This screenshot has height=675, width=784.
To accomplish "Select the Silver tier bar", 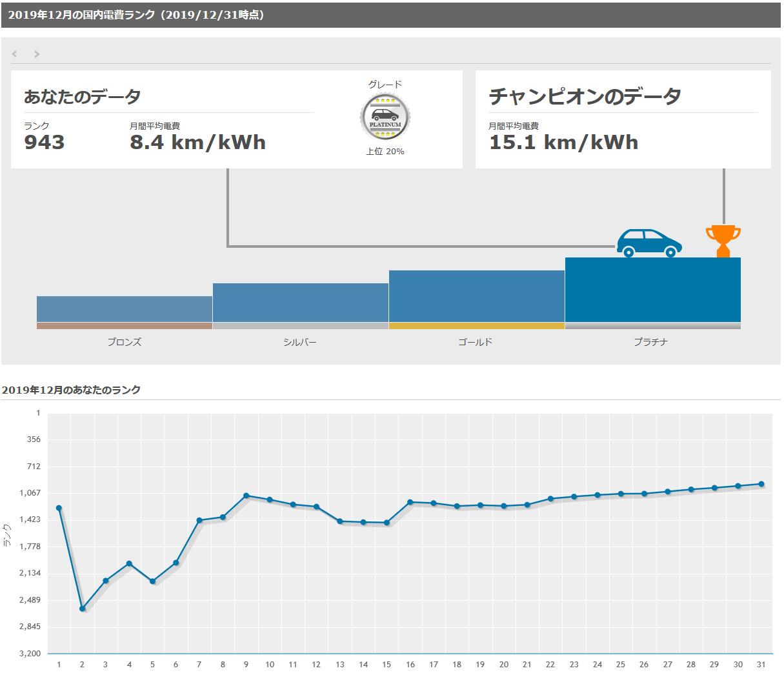I will click(x=301, y=303).
